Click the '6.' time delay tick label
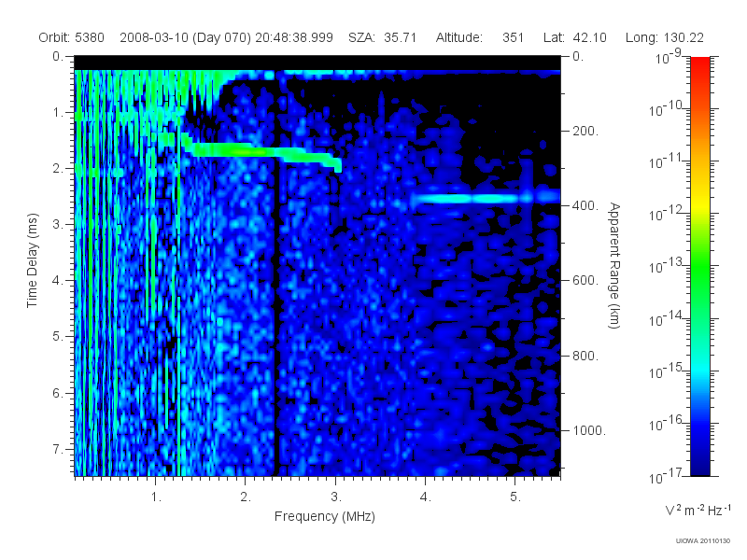 tap(58, 393)
